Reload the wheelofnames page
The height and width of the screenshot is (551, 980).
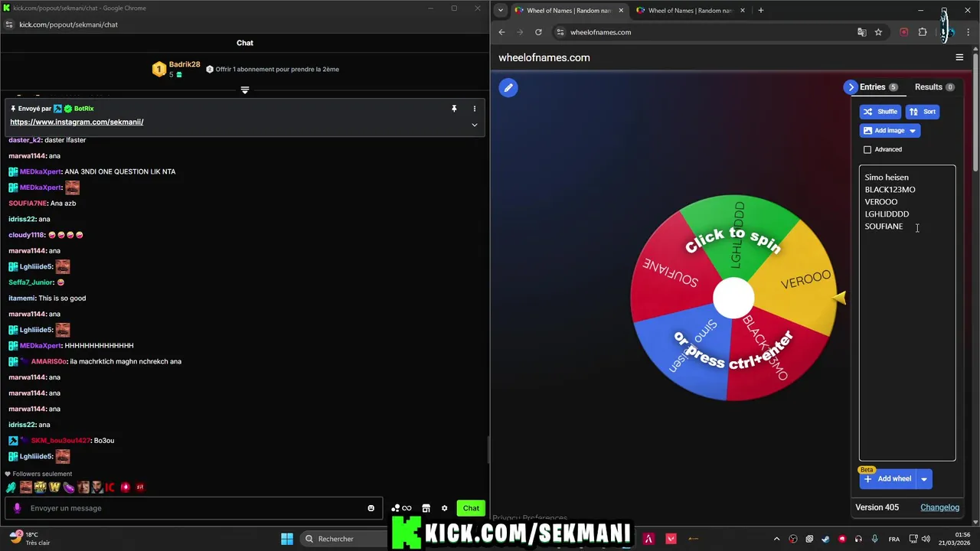pyautogui.click(x=538, y=32)
